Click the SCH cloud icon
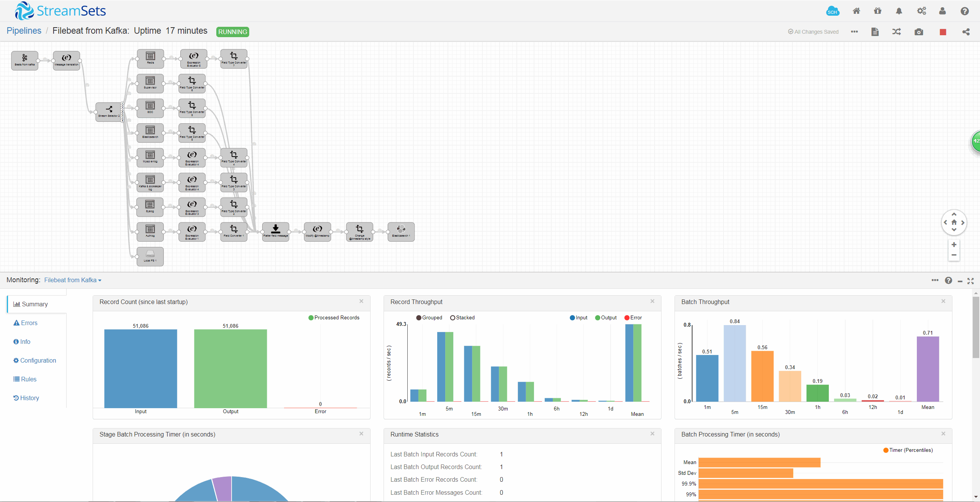 pos(833,11)
